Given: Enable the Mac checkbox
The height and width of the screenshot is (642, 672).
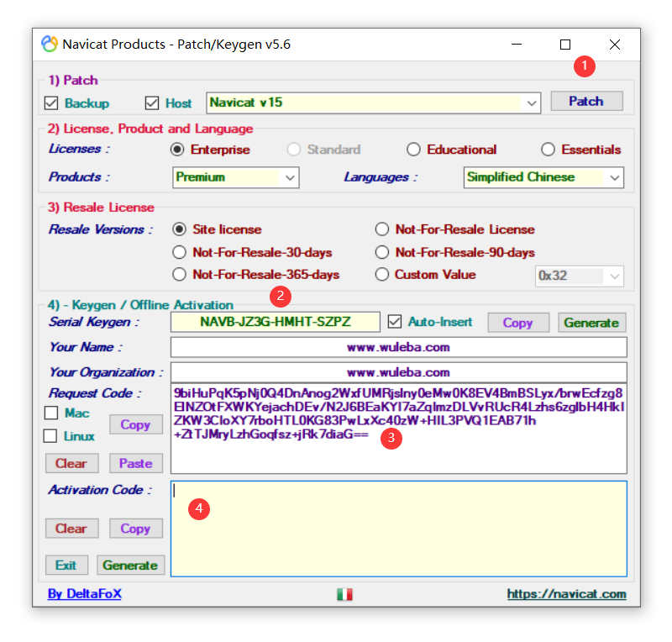Looking at the screenshot, I should click(51, 413).
